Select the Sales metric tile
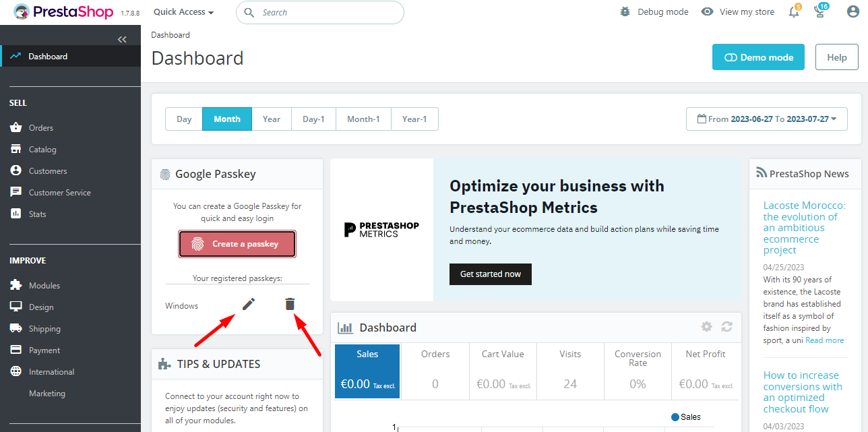This screenshot has height=432, width=868. click(x=367, y=372)
